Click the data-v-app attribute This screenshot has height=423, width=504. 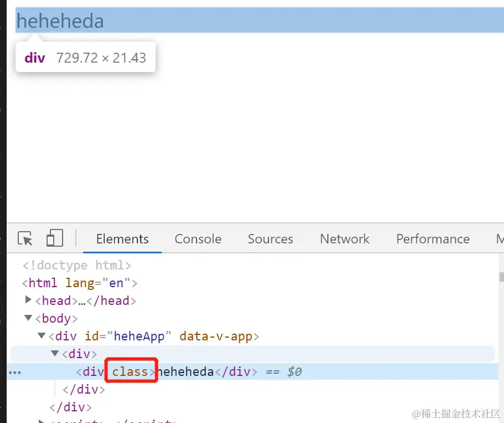215,336
